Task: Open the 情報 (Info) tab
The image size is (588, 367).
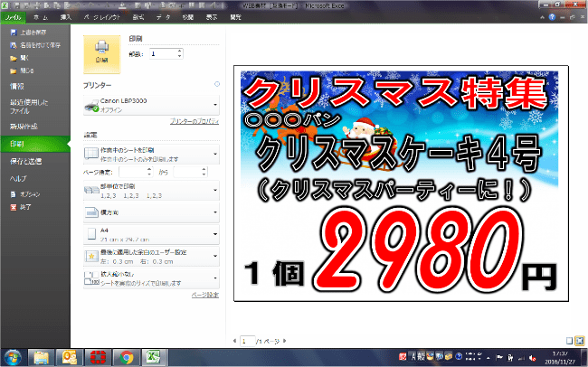Action: point(17,86)
